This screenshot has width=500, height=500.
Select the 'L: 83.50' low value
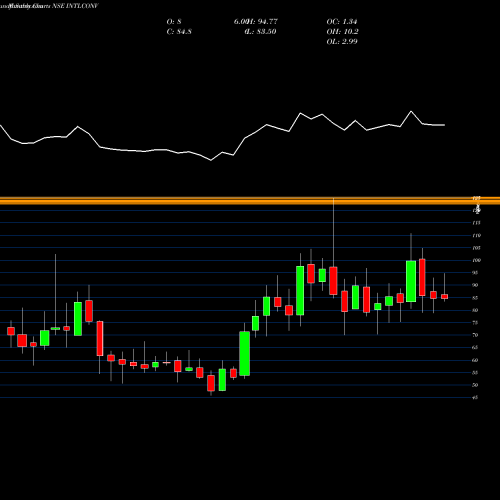[261, 32]
